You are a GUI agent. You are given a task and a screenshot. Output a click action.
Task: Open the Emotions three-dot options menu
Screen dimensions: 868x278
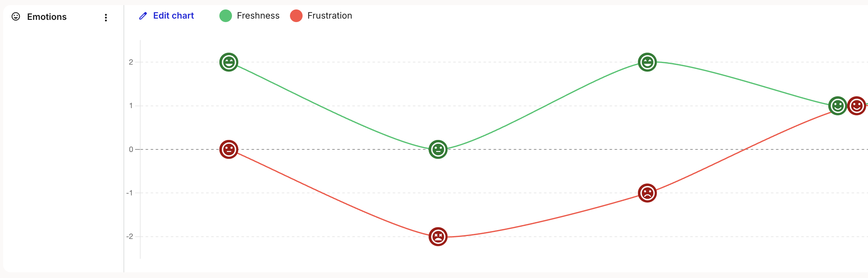coord(106,18)
